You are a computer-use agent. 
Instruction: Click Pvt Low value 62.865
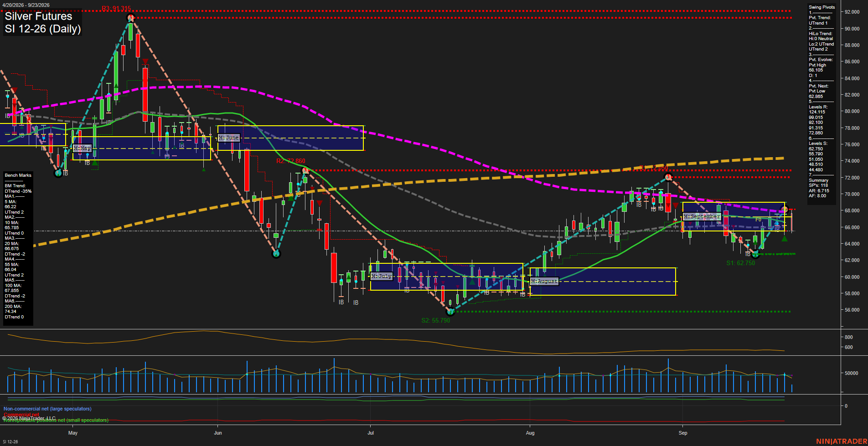coord(816,97)
